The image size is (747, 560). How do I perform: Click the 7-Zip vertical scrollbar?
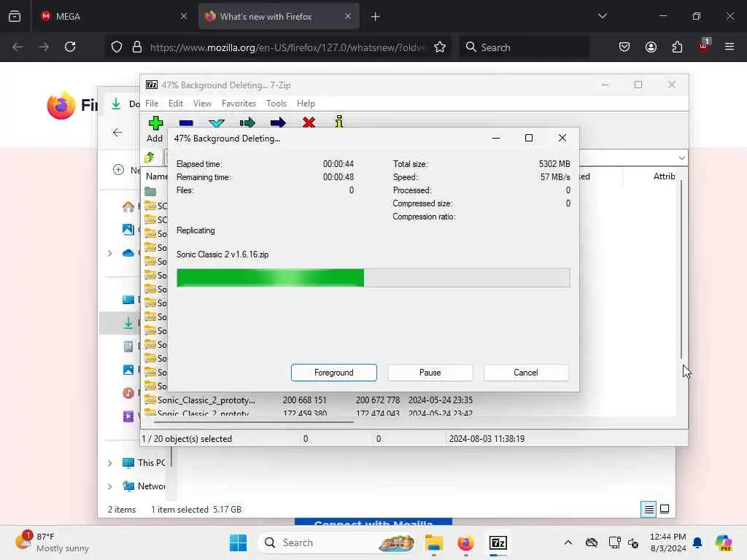681,270
